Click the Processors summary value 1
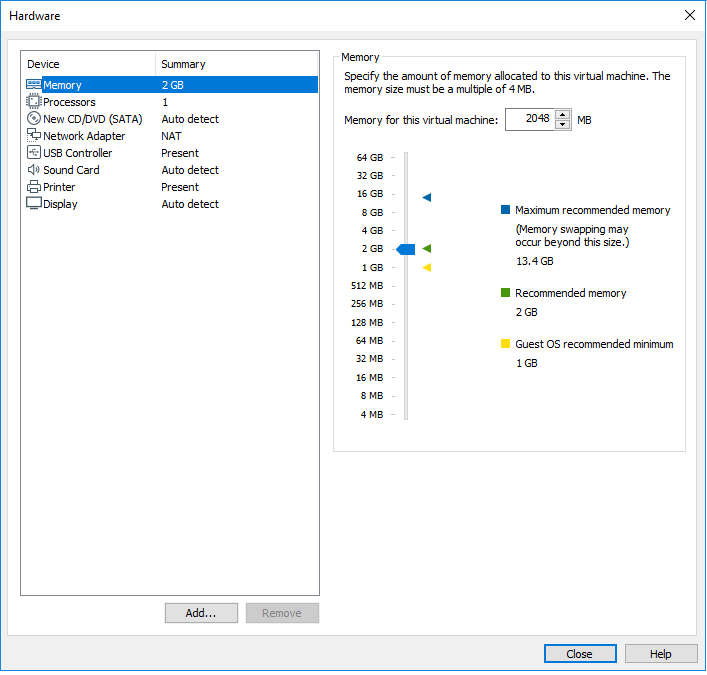The height and width of the screenshot is (675, 707). (x=165, y=102)
